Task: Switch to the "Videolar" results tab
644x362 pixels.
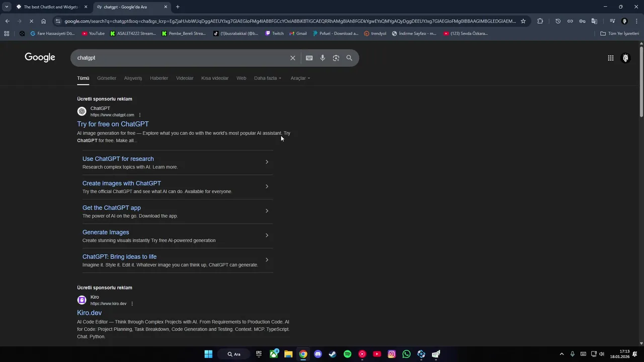Action: pos(185,78)
